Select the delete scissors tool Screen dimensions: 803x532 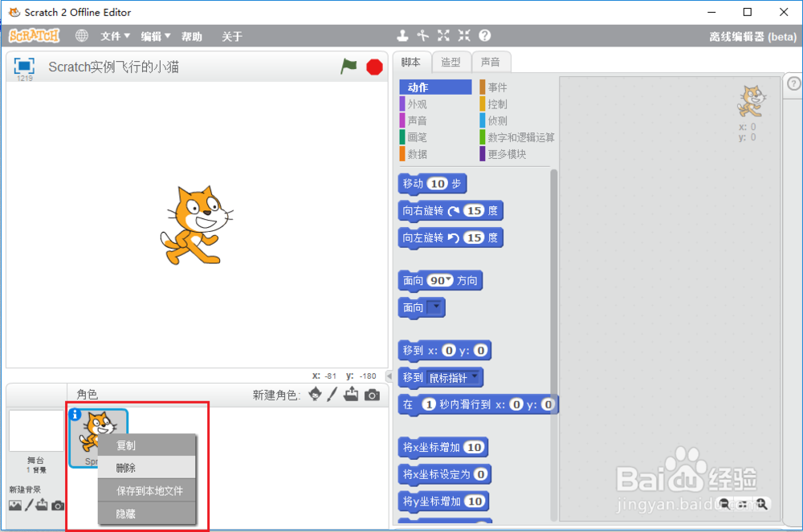coord(423,36)
